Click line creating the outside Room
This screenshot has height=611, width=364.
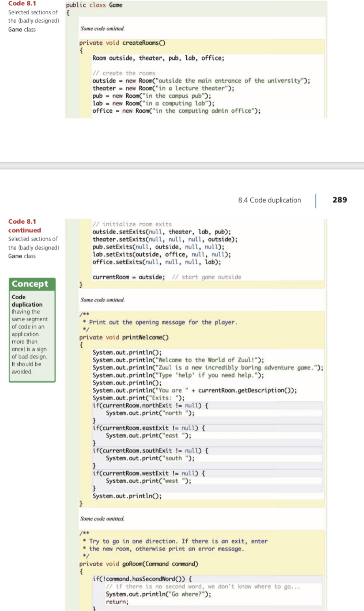coord(201,81)
